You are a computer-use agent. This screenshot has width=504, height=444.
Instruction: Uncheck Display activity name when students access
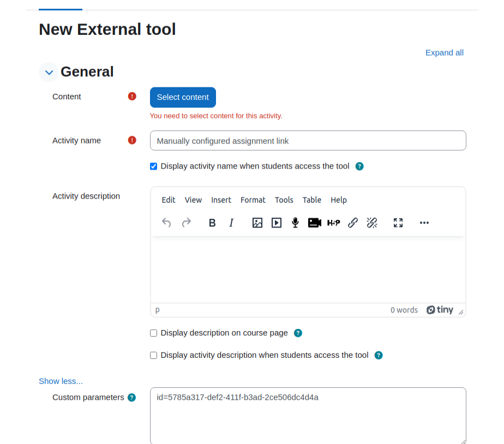click(154, 166)
